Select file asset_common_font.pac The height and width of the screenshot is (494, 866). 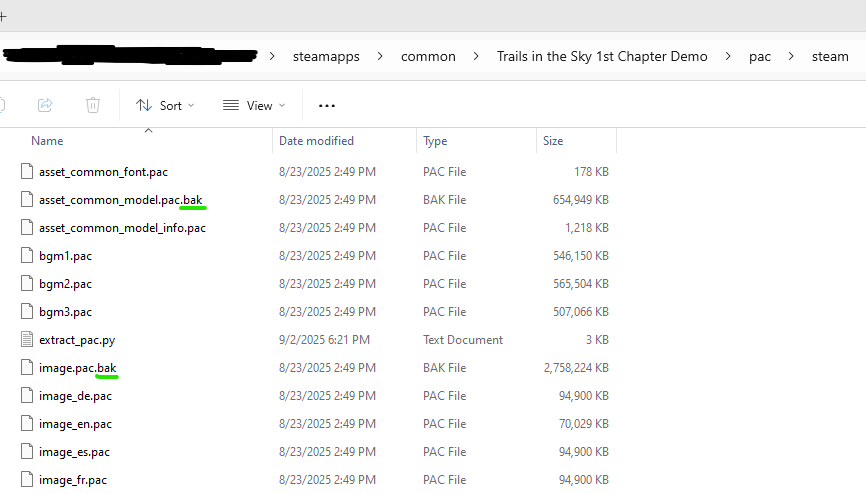point(103,172)
